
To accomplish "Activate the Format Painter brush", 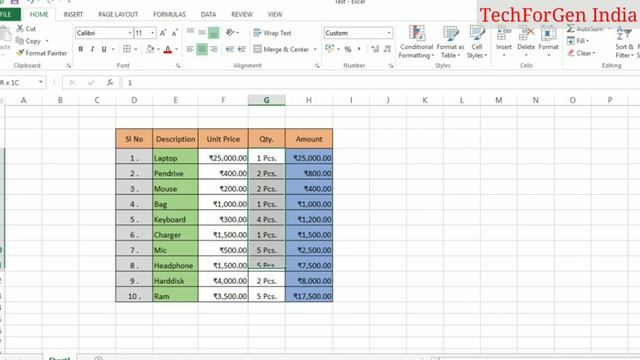I will 20,53.
